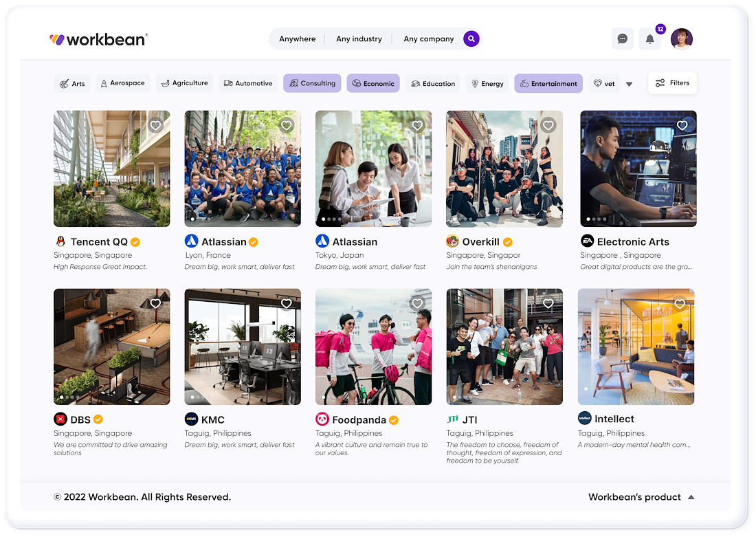Screen dimensions: 756x537
Task: Click image carousel dots on DBS photo
Action: pyautogui.click(x=69, y=397)
